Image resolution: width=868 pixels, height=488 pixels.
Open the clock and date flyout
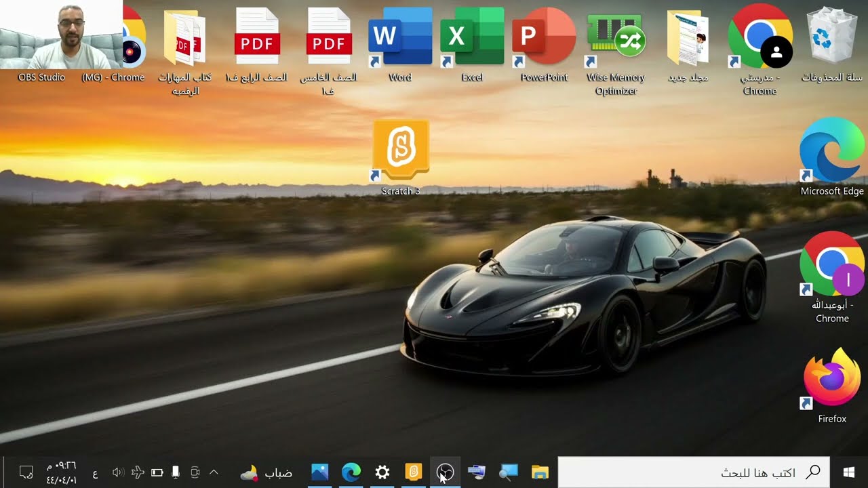click(x=61, y=472)
